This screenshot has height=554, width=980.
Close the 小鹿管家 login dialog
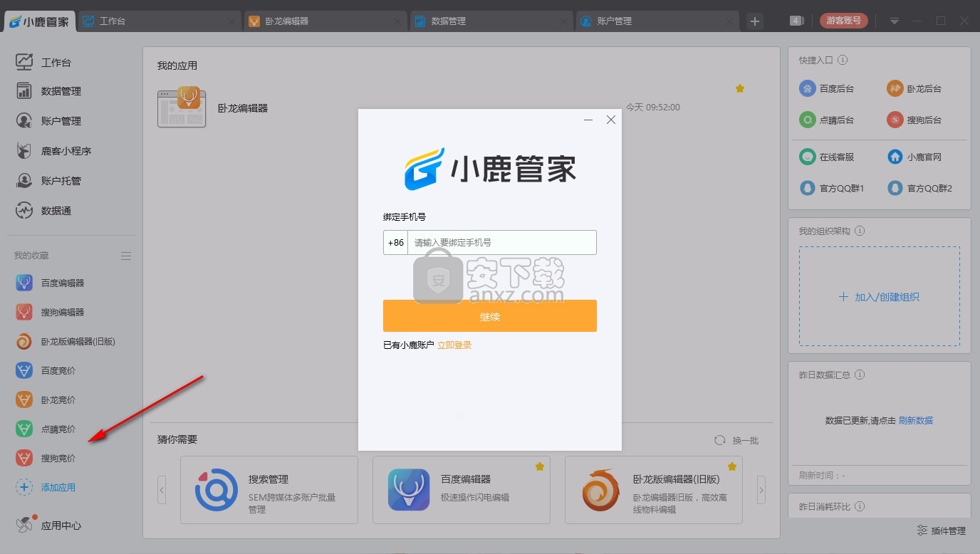[610, 120]
